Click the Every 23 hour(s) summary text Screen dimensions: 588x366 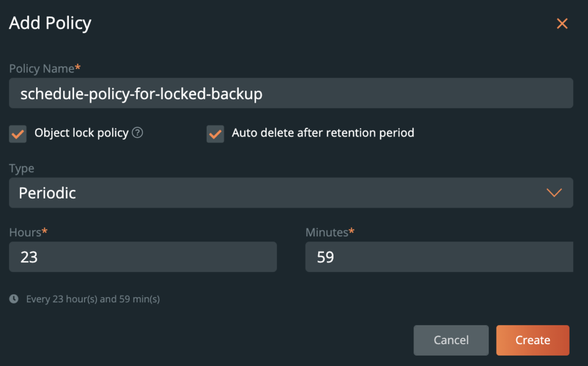click(93, 299)
